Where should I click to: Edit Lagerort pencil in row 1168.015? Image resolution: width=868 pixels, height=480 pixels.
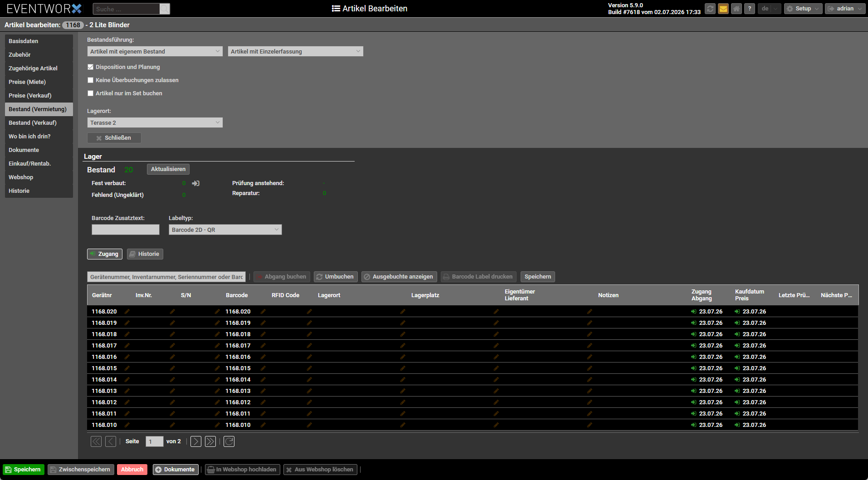403,368
